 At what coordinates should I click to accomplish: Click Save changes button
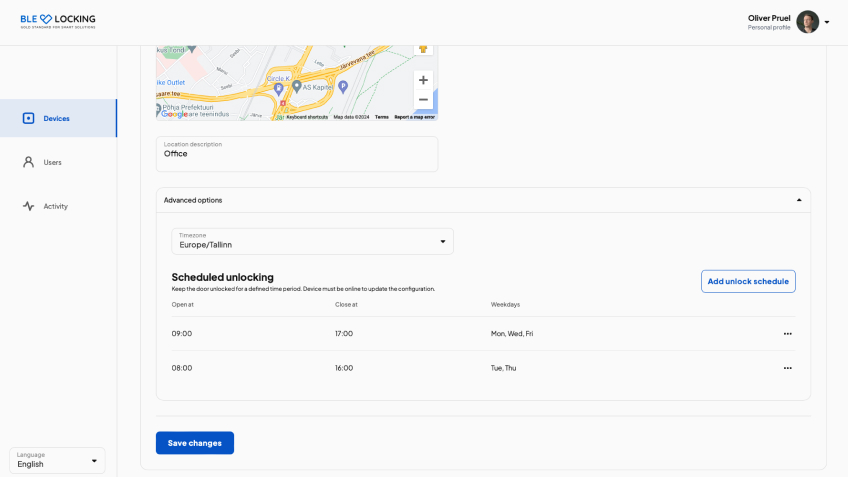[x=195, y=443]
